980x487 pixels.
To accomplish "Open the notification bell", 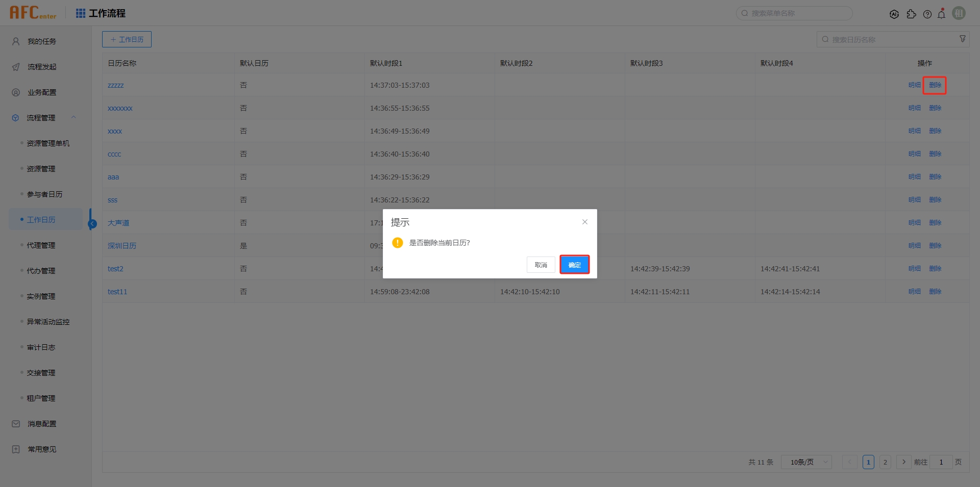I will pyautogui.click(x=942, y=14).
